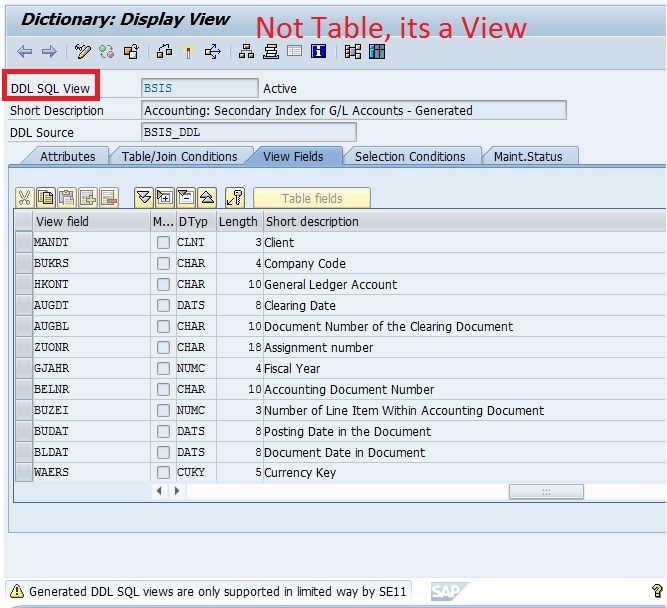Cut the row with the scissors icon
Viewport: 667px width, 608px height.
click(25, 198)
